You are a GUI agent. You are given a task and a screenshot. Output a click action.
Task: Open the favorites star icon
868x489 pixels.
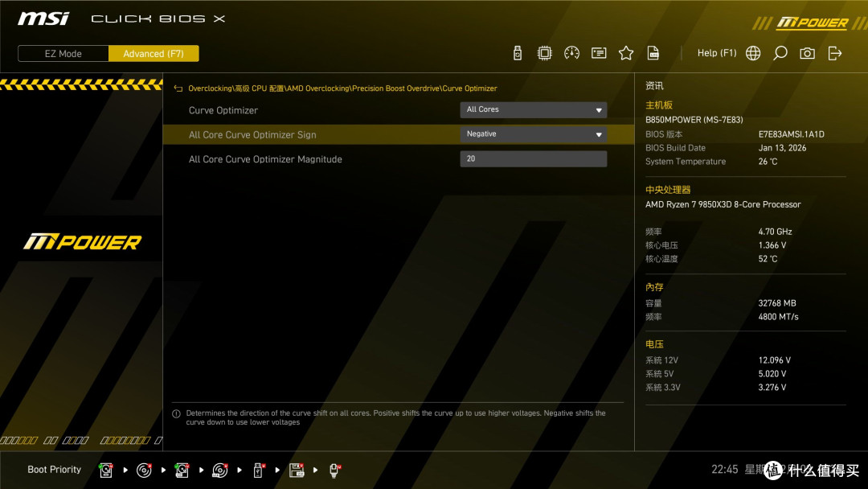tap(625, 53)
